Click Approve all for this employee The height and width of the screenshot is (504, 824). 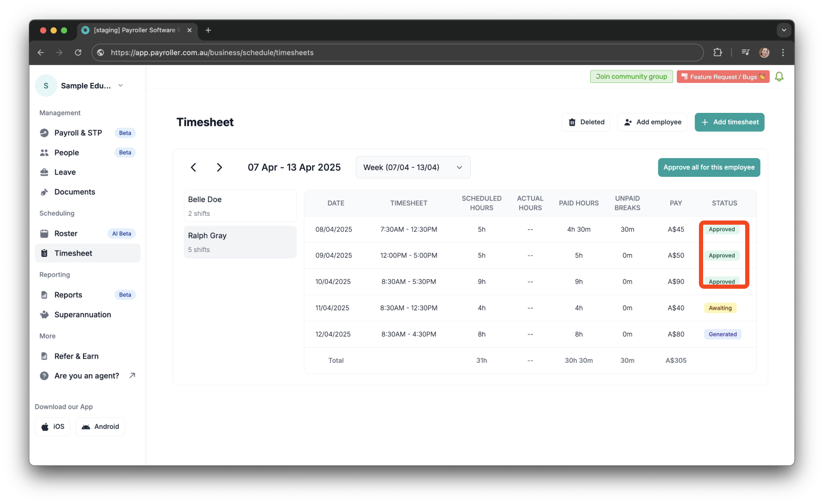click(709, 167)
